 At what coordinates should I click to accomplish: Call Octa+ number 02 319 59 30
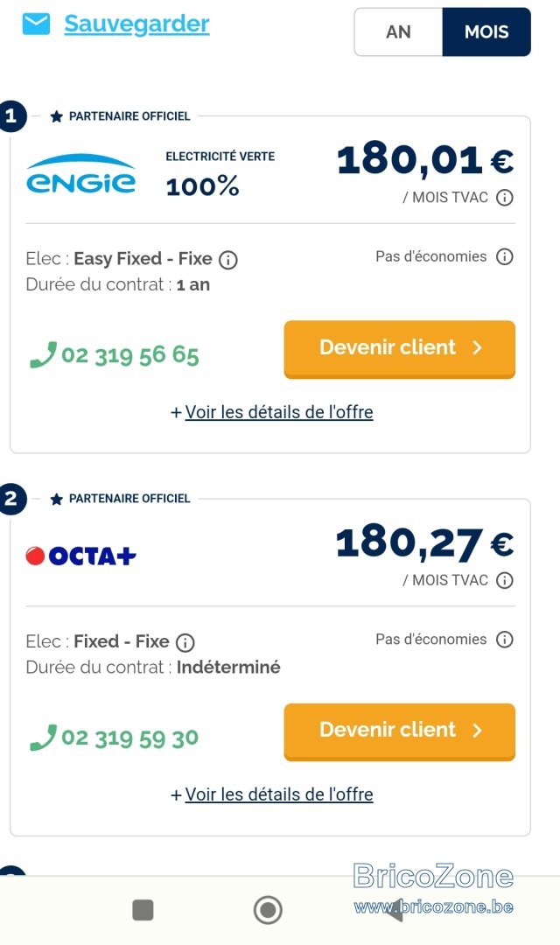coord(115,738)
